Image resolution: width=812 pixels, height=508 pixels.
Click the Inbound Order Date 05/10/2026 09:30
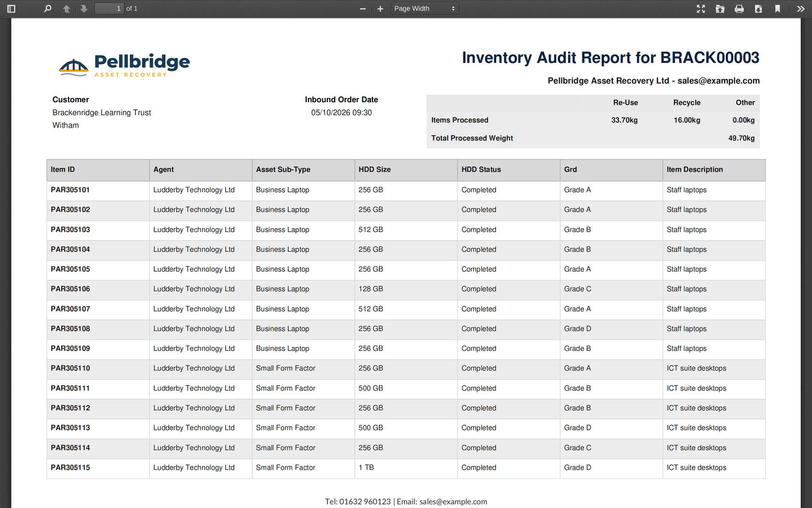tap(342, 113)
